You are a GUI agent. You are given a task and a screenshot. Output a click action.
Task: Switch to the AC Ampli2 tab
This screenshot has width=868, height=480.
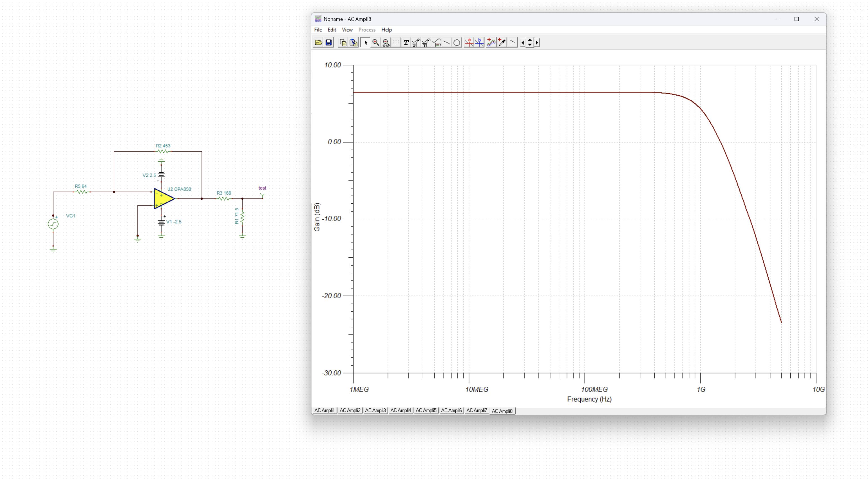tap(350, 410)
